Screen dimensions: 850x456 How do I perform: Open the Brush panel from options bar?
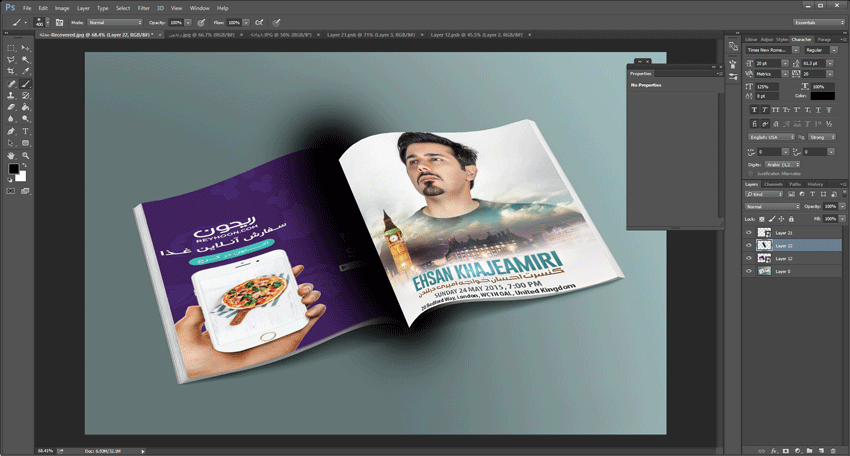pyautogui.click(x=60, y=22)
